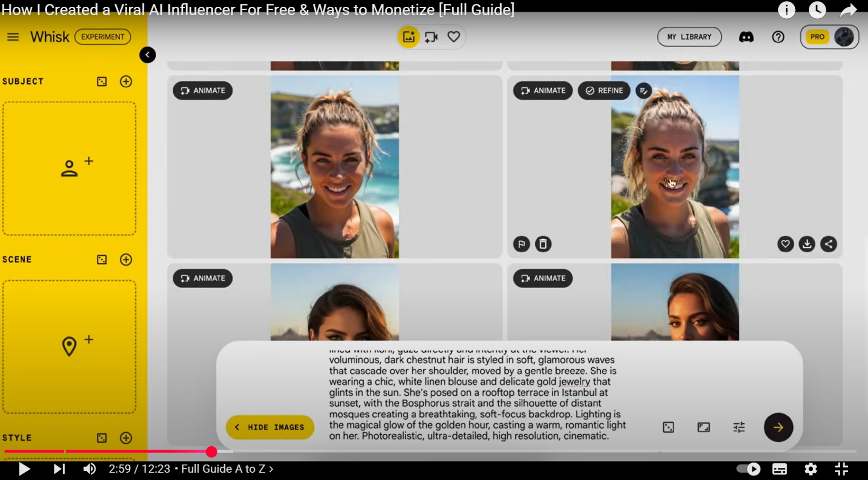This screenshot has height=480, width=868.
Task: Open the help question mark icon
Action: coord(778,37)
